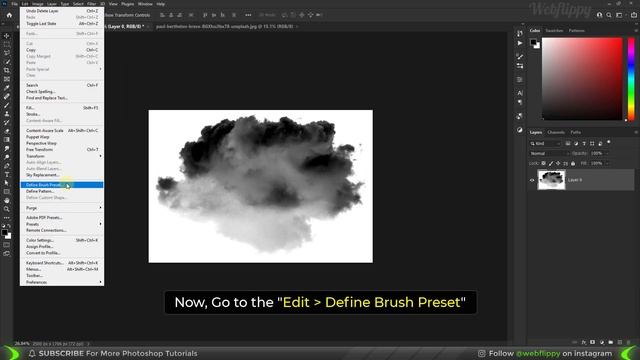Select the Crop tool

(7, 71)
